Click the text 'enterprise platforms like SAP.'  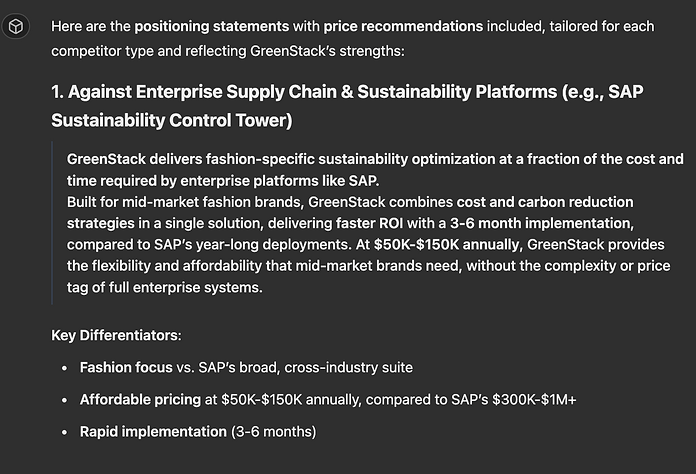pos(280,181)
